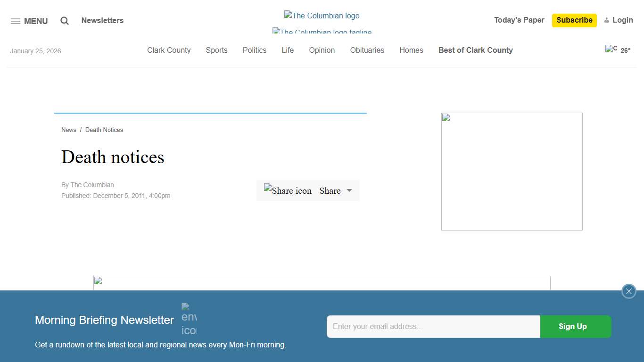Expand the Share dropdown arrow
This screenshot has width=644, height=362.
click(349, 190)
